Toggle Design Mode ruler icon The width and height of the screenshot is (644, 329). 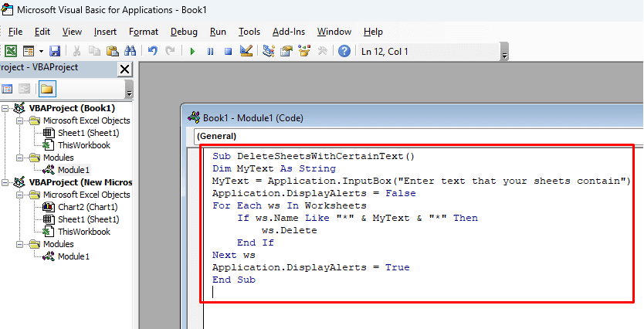click(x=246, y=51)
